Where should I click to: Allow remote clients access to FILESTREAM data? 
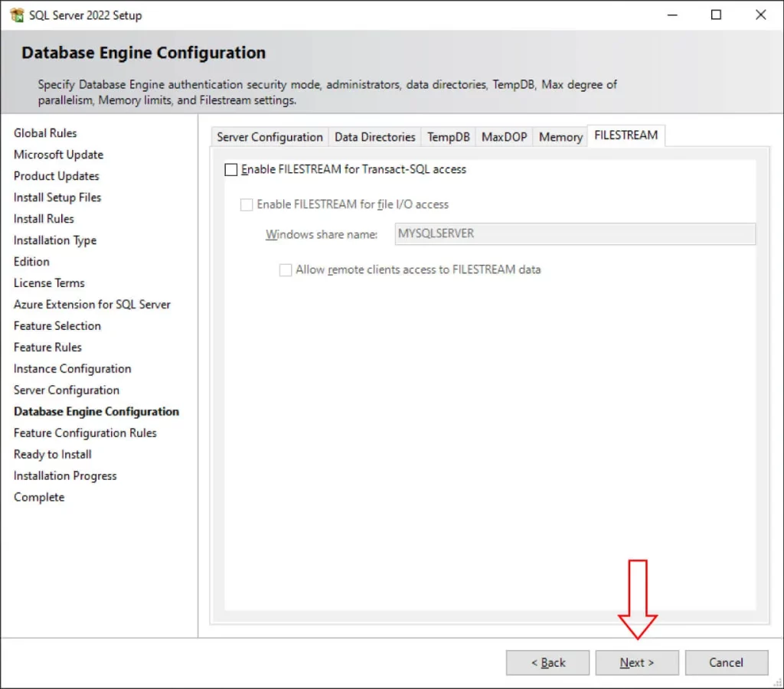[286, 269]
